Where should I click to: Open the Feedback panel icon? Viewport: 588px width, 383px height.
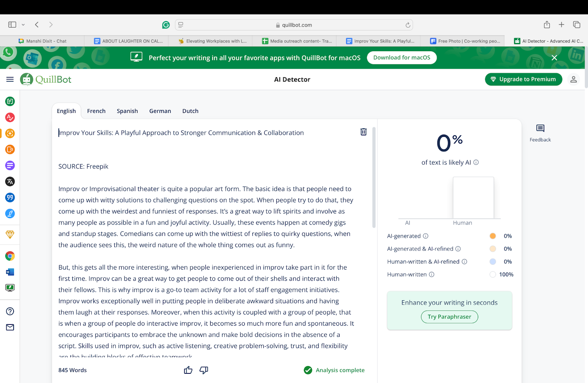[540, 128]
